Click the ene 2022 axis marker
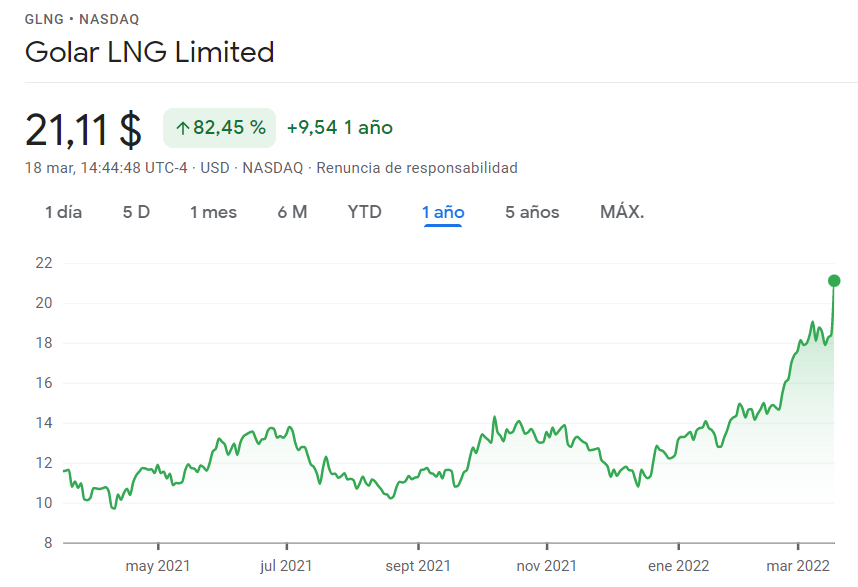This screenshot has width=858, height=587. click(x=679, y=566)
